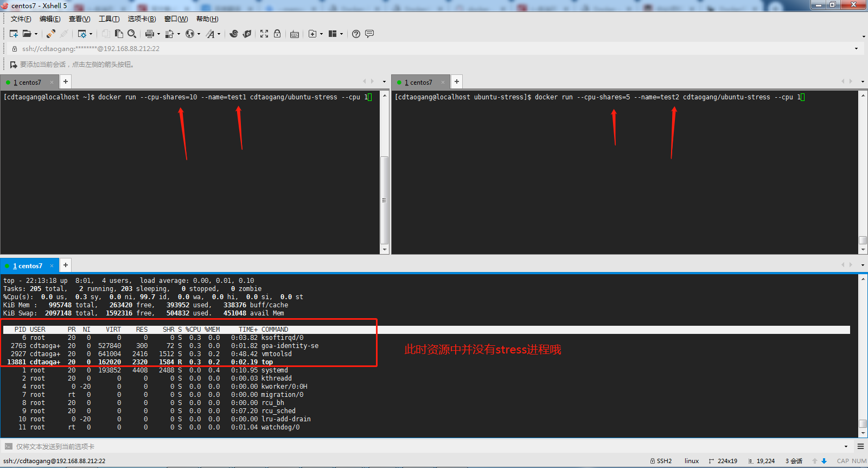This screenshot has width=868, height=468.
Task: Open the 选项卡(B) menu
Action: [x=142, y=19]
